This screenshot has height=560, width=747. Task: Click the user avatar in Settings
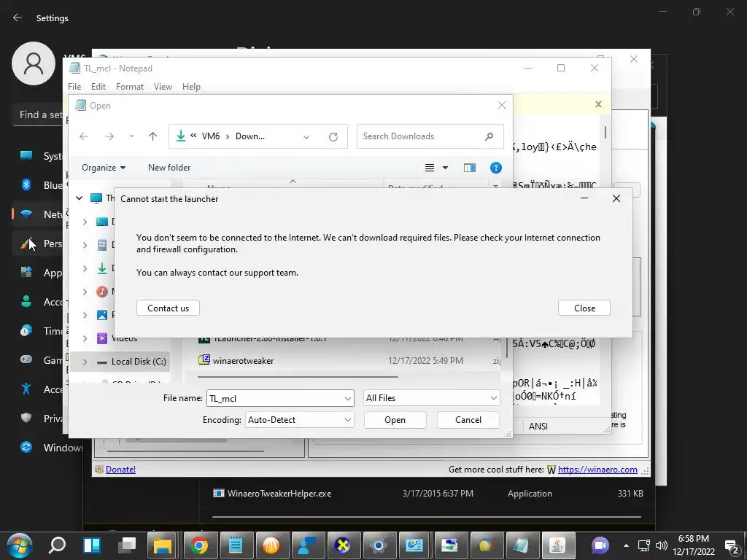tap(34, 63)
